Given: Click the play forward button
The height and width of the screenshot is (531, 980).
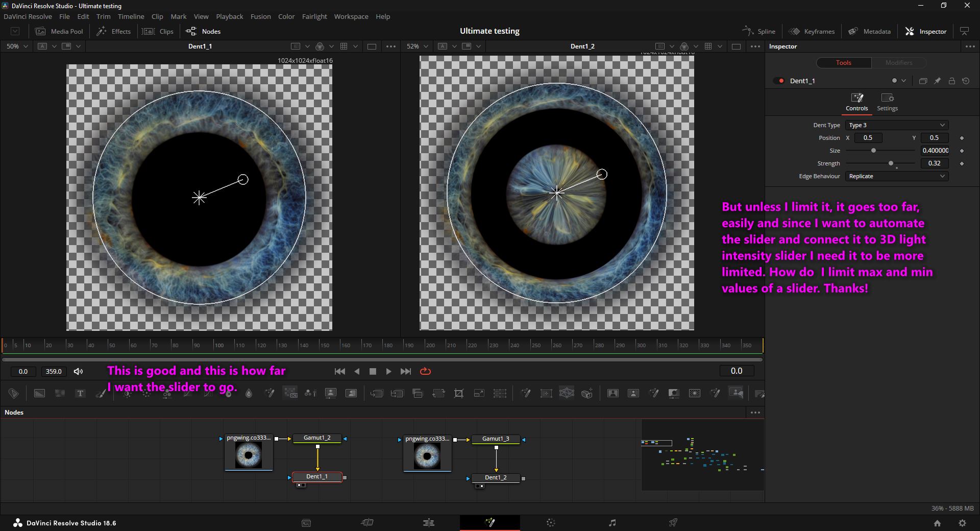Looking at the screenshot, I should [388, 371].
